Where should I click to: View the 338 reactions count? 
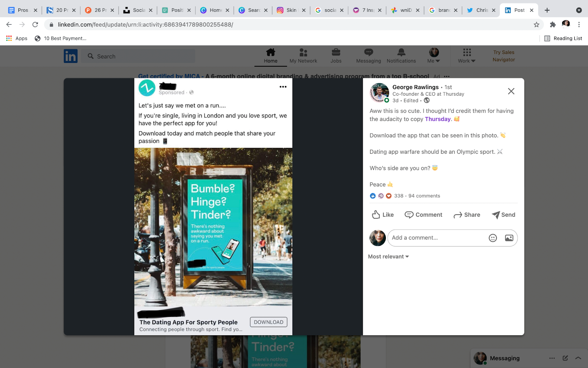(399, 196)
